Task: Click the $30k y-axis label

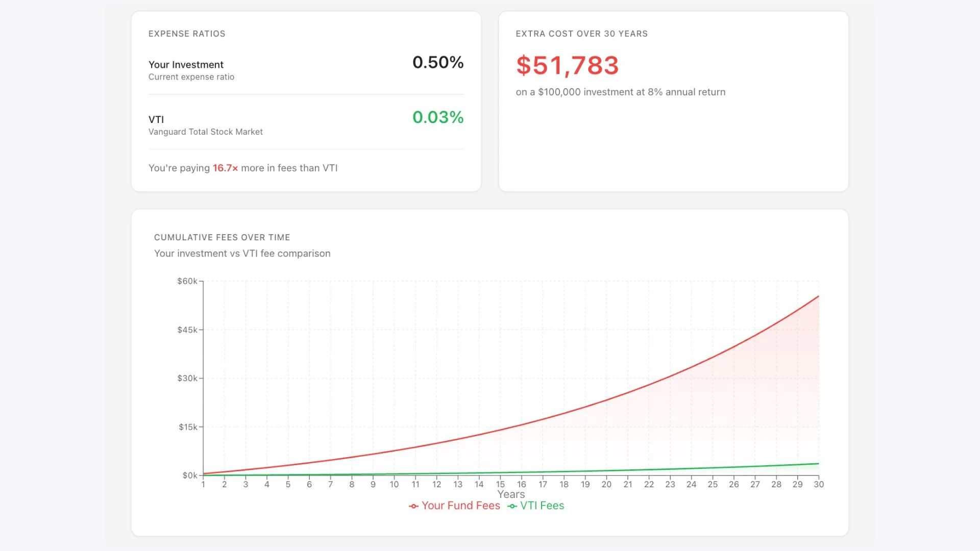Action: coord(187,378)
